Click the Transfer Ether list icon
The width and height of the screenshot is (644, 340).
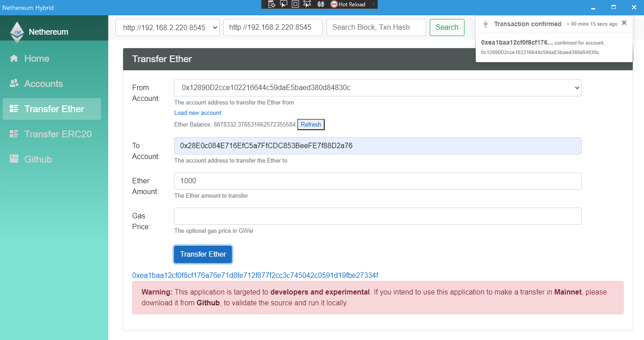tap(14, 109)
